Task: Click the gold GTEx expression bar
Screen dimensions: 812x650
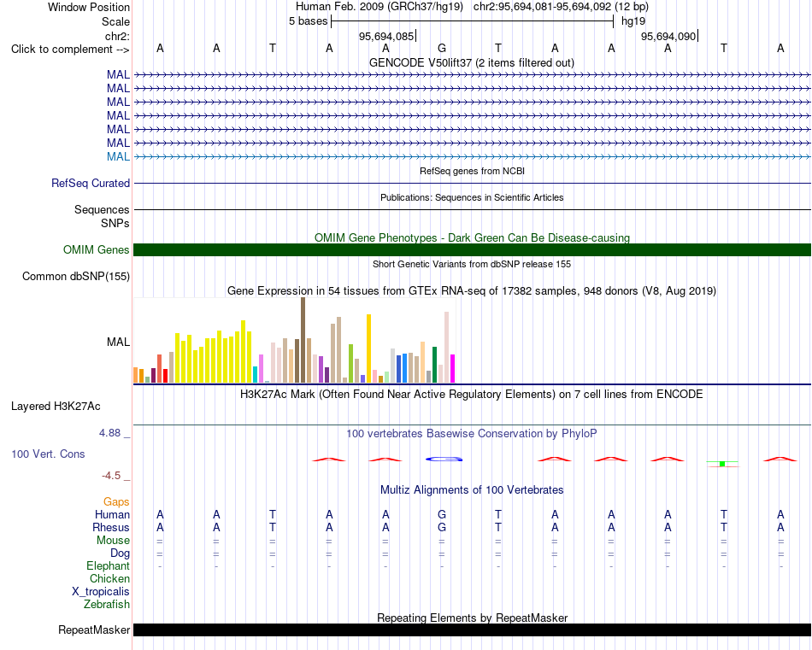Action: [368, 348]
